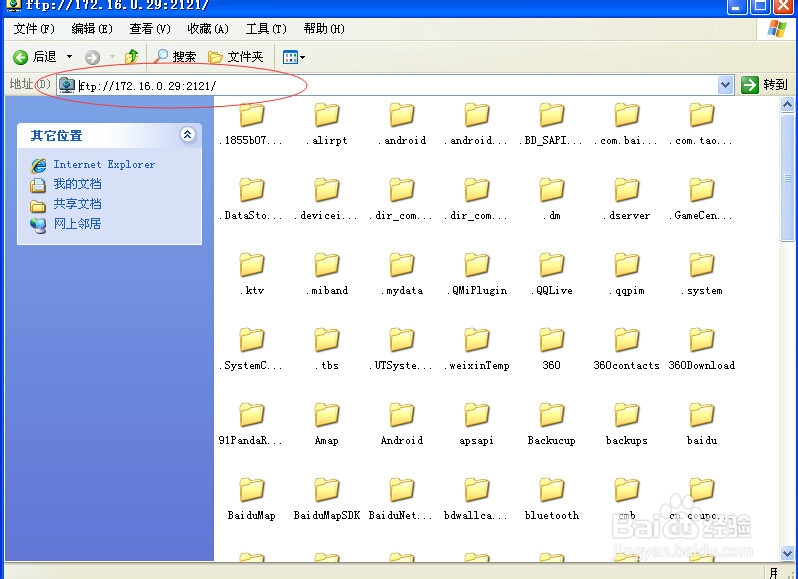
Task: Select the baidu folder
Action: pyautogui.click(x=701, y=424)
